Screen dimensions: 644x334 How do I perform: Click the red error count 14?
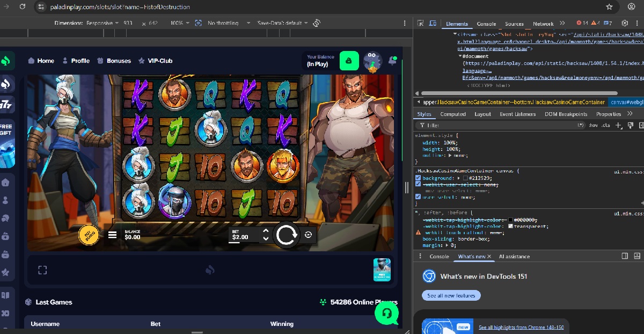point(582,23)
